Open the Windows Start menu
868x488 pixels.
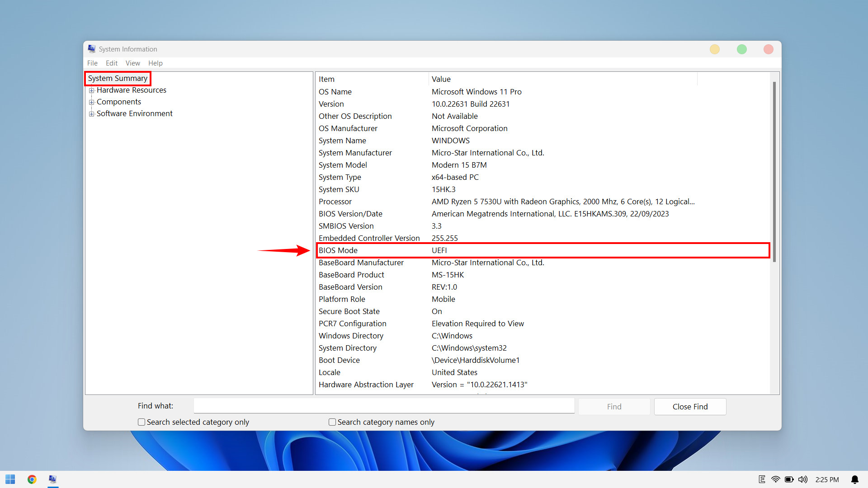pyautogui.click(x=10, y=479)
